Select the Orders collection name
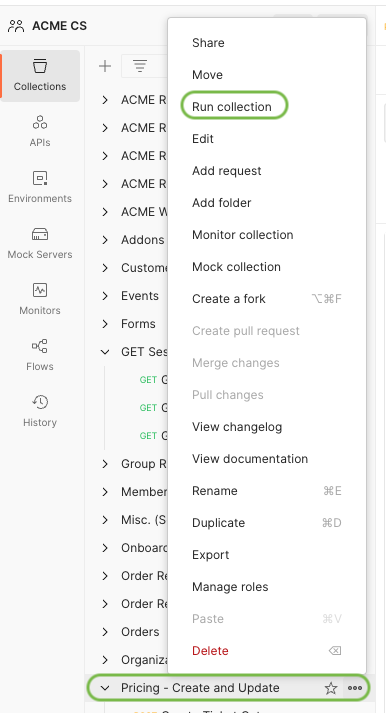Screen dimensions: 386x713 pyautogui.click(x=140, y=632)
